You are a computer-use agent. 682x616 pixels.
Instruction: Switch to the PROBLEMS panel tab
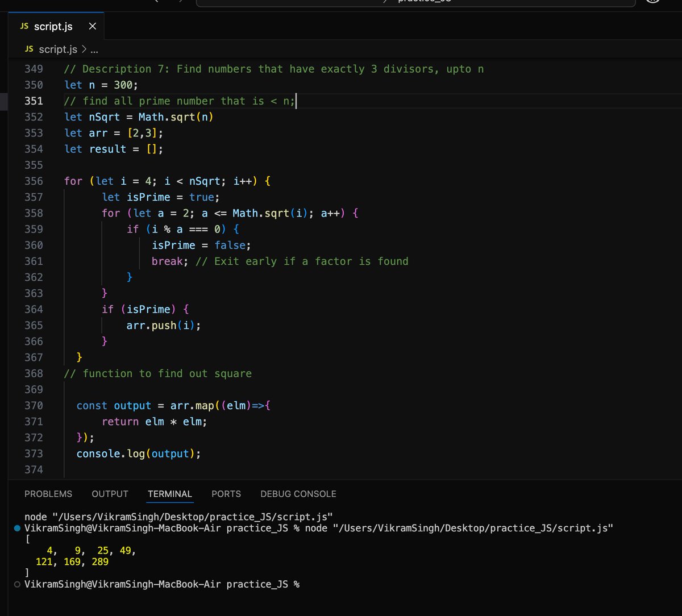48,494
